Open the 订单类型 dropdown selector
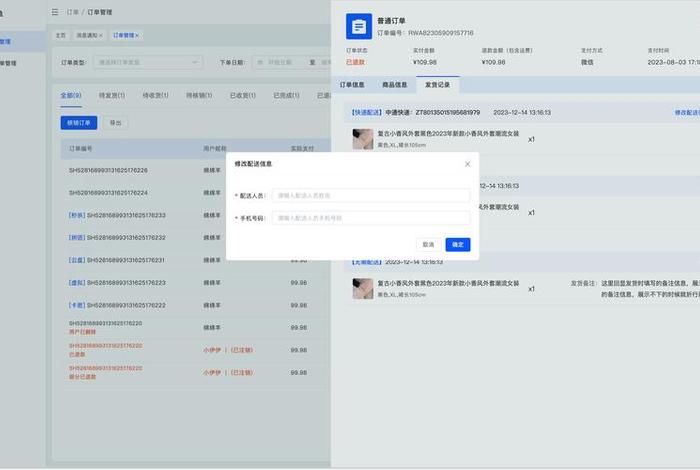 [x=148, y=62]
